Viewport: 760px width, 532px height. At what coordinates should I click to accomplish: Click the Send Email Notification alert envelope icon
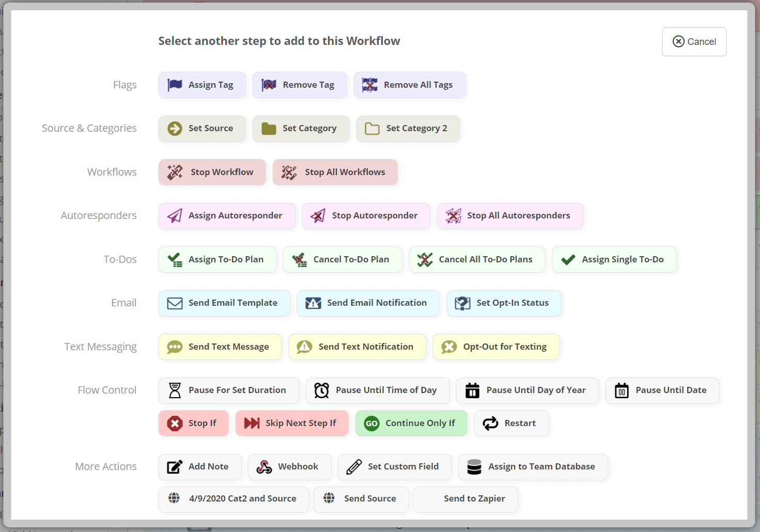[x=313, y=303]
